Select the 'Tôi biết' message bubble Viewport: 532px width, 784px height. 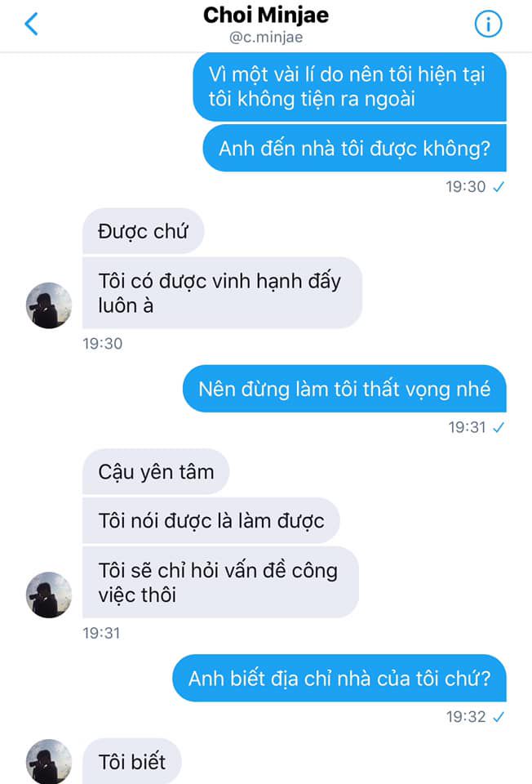pyautogui.click(x=132, y=761)
